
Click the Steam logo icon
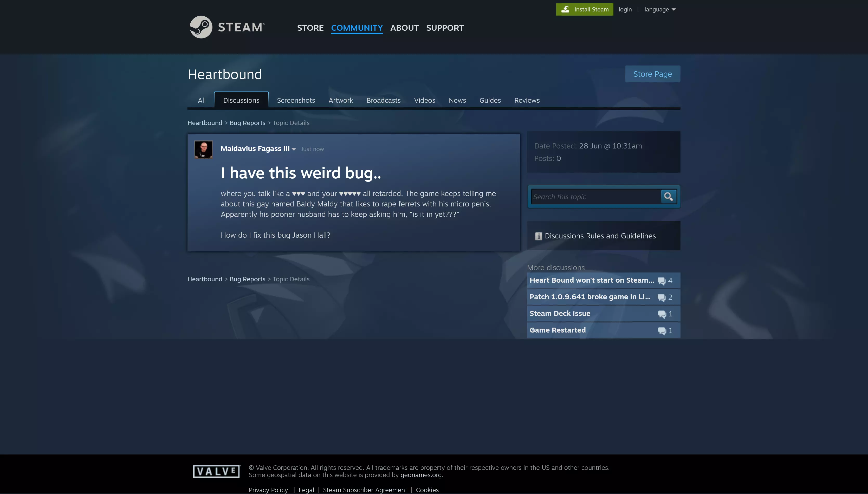201,27
